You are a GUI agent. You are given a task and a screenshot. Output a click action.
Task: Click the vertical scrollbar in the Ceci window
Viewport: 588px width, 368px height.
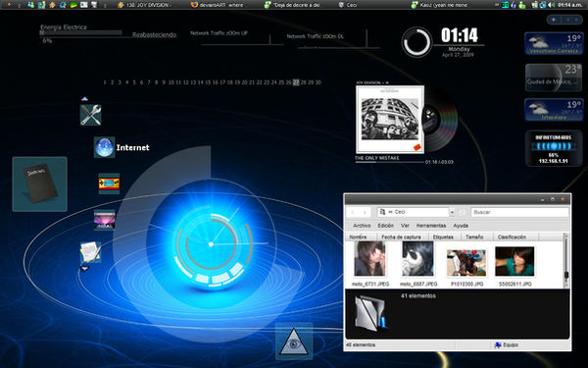pos(565,261)
